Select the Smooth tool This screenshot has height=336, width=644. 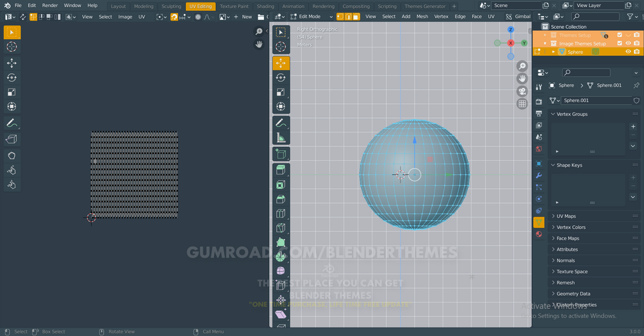[x=281, y=271]
